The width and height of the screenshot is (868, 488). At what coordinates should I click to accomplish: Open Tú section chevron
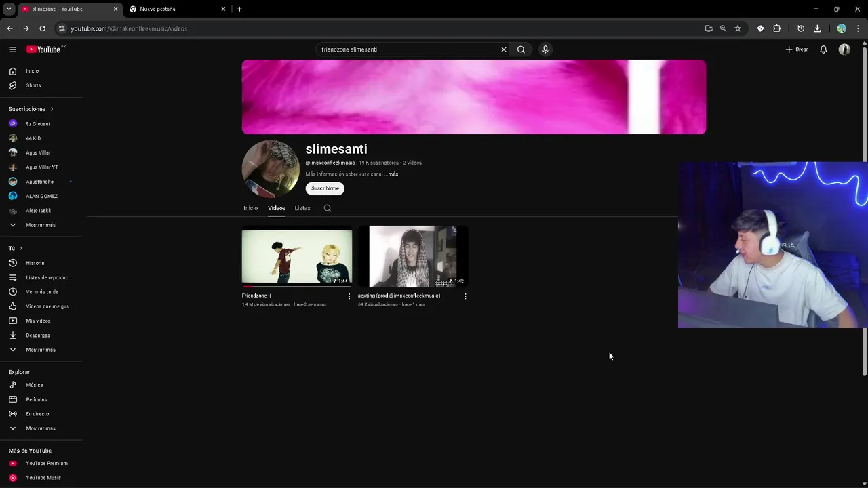pos(21,248)
